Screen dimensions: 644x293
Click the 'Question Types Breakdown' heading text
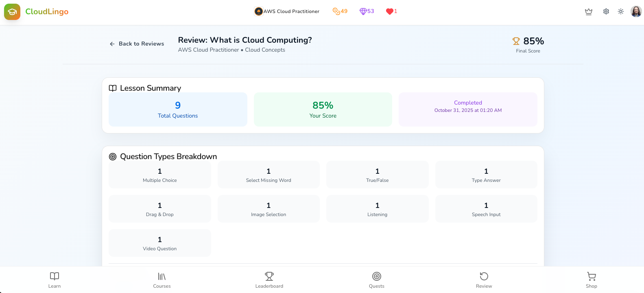point(168,157)
